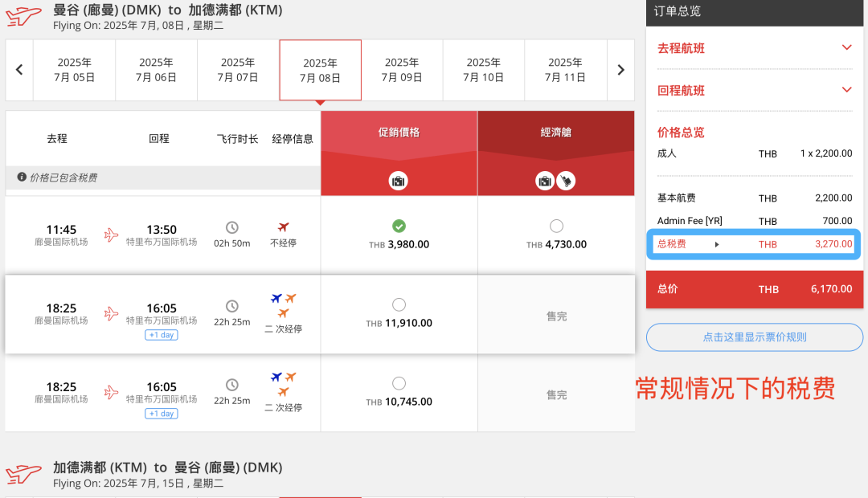The image size is (868, 498).
Task: Select the THB 11,910 fare radio button
Action: coord(398,303)
